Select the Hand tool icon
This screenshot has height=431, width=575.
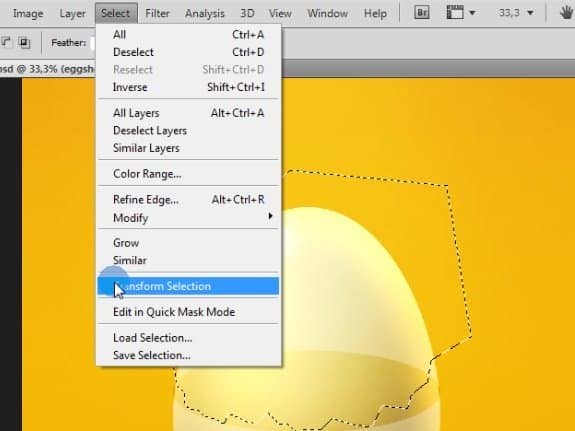point(567,13)
